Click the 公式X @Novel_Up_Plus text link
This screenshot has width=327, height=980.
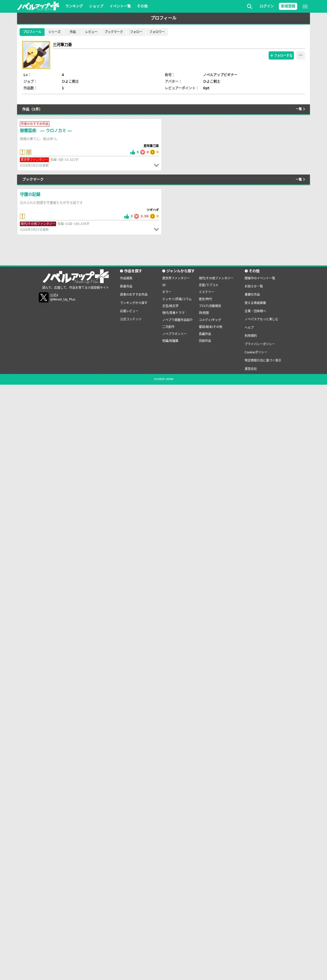(x=63, y=297)
